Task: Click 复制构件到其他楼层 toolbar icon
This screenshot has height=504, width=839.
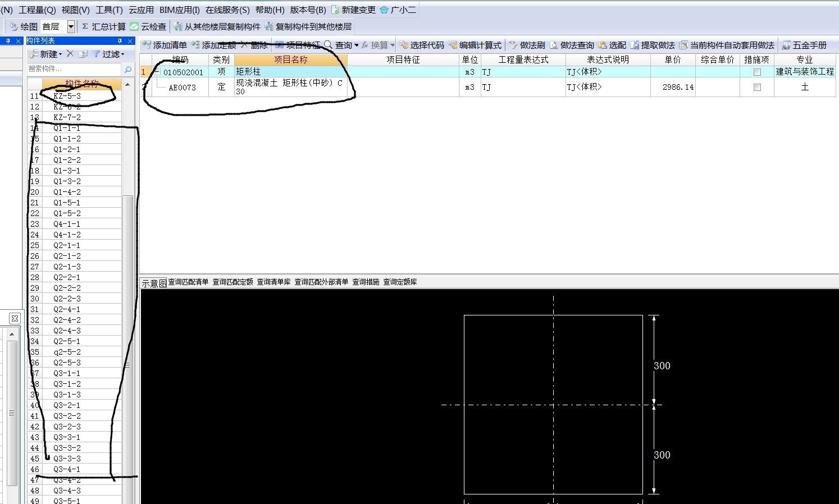Action: coord(270,26)
